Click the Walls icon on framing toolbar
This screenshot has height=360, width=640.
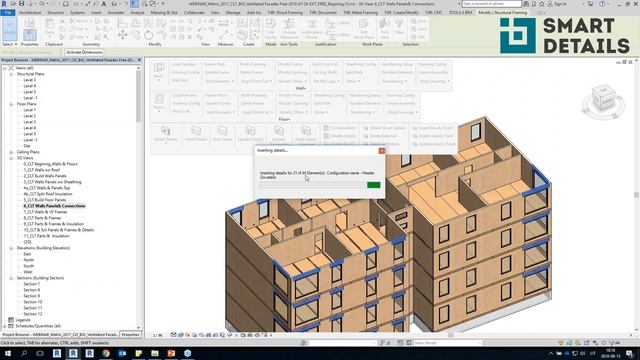pos(158,70)
